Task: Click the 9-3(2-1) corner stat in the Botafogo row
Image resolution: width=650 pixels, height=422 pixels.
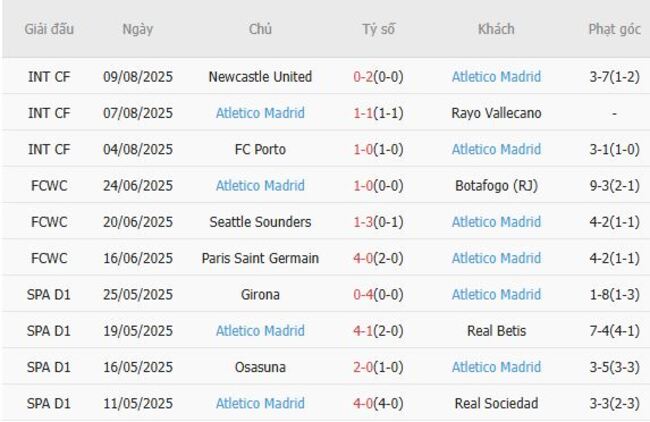Action: 614,186
